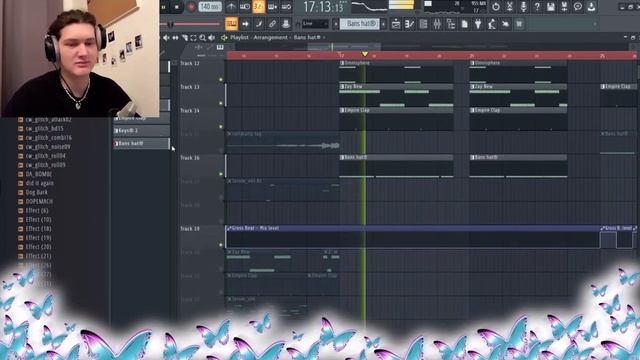Select the playlist zoom magnifier tool
This screenshot has height=360, width=640.
point(202,38)
